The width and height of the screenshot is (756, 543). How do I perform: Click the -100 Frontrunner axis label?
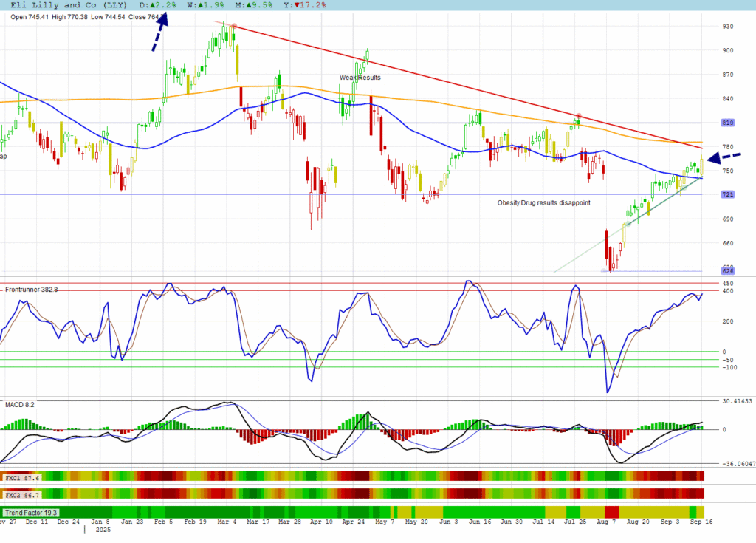pyautogui.click(x=729, y=367)
